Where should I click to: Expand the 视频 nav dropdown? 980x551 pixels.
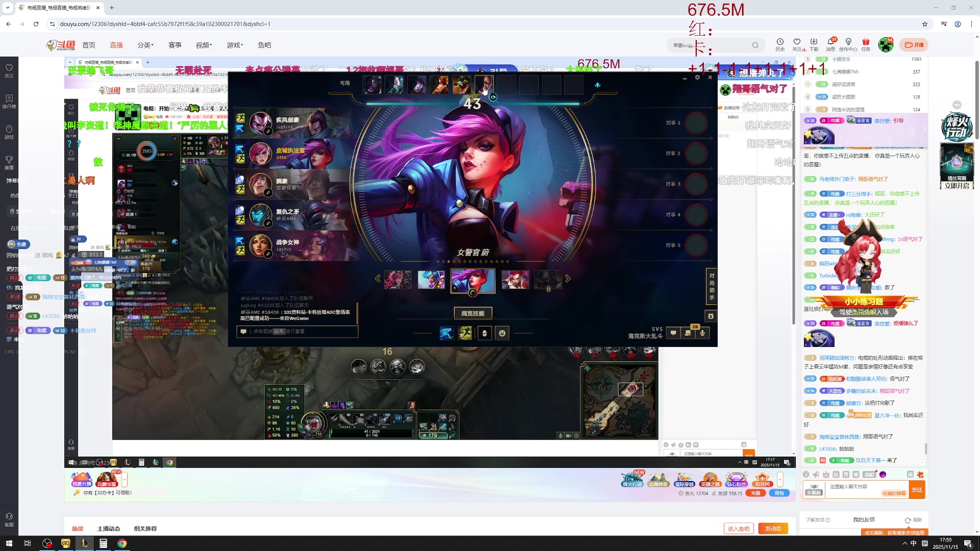pos(204,45)
